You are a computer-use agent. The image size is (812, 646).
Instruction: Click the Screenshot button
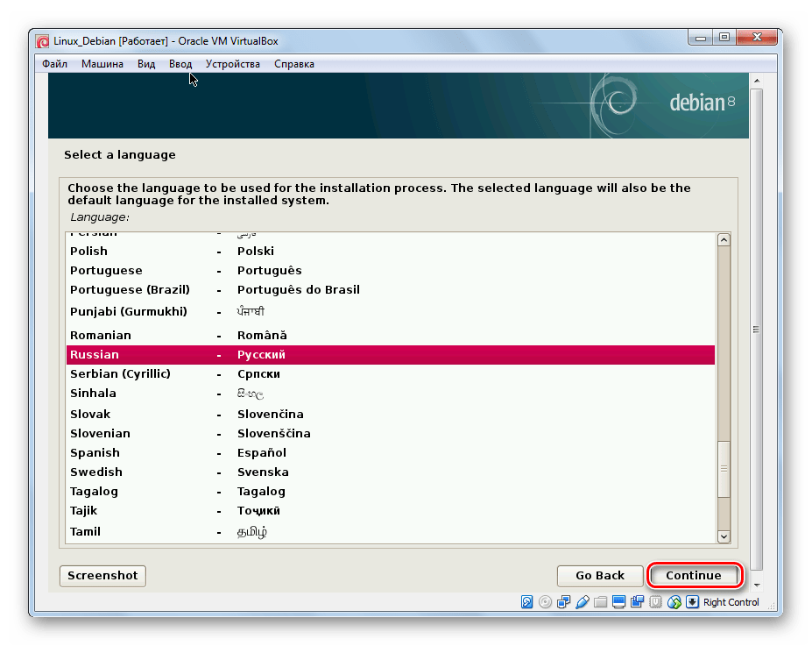[102, 576]
